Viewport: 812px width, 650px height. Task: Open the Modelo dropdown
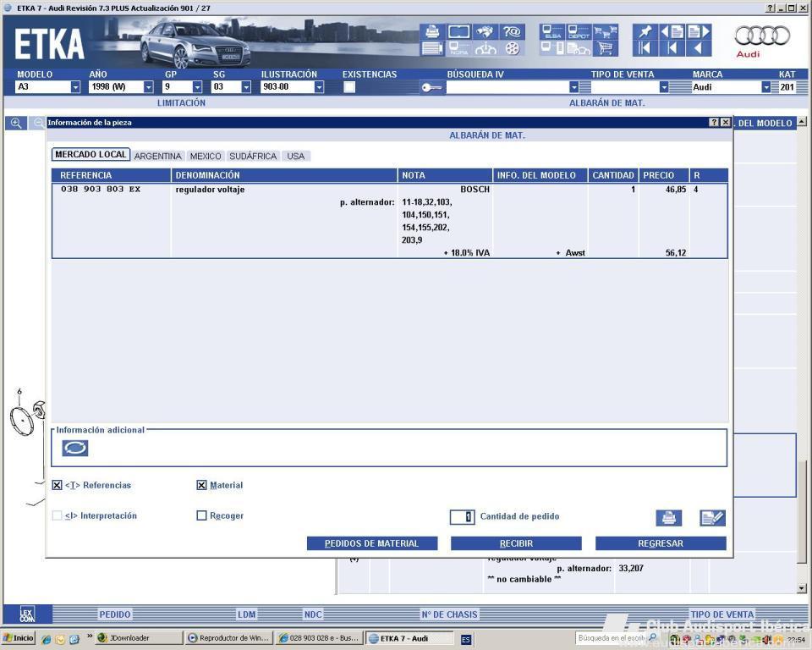tap(75, 87)
